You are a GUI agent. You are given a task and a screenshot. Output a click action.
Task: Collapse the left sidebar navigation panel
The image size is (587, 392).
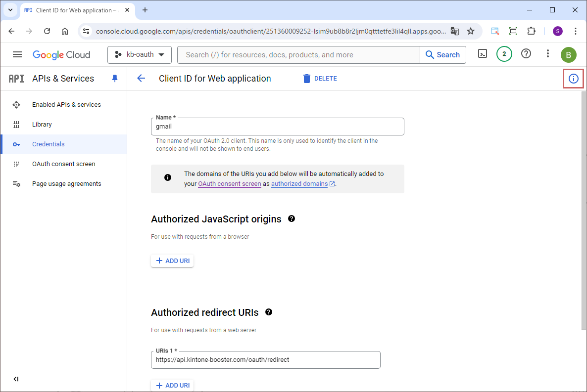click(16, 379)
